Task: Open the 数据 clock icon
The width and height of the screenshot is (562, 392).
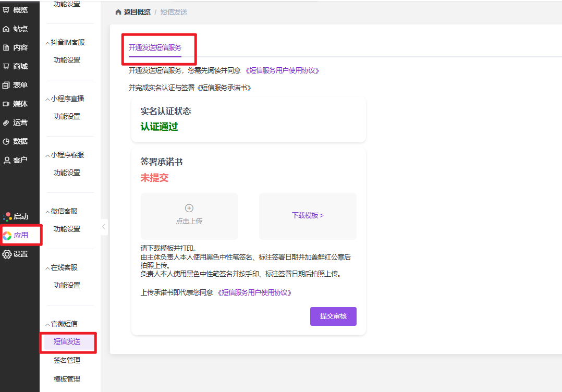Action: click(x=6, y=141)
